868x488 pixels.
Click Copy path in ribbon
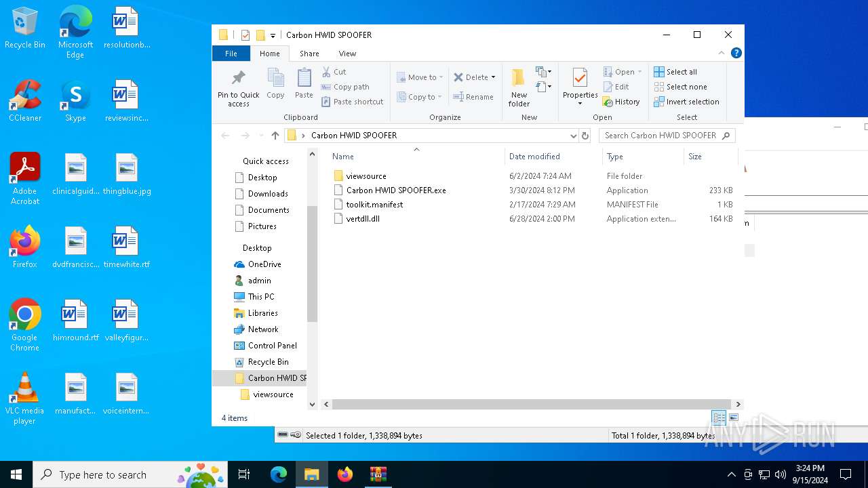click(345, 87)
